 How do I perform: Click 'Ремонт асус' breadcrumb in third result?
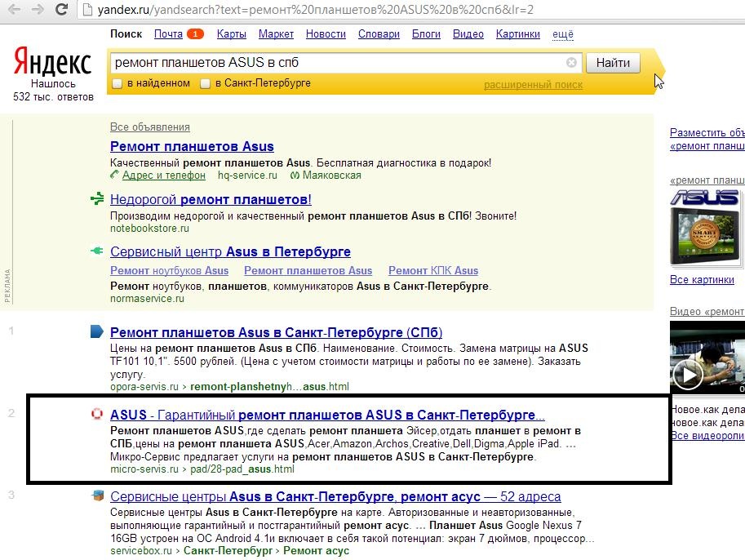[316, 551]
